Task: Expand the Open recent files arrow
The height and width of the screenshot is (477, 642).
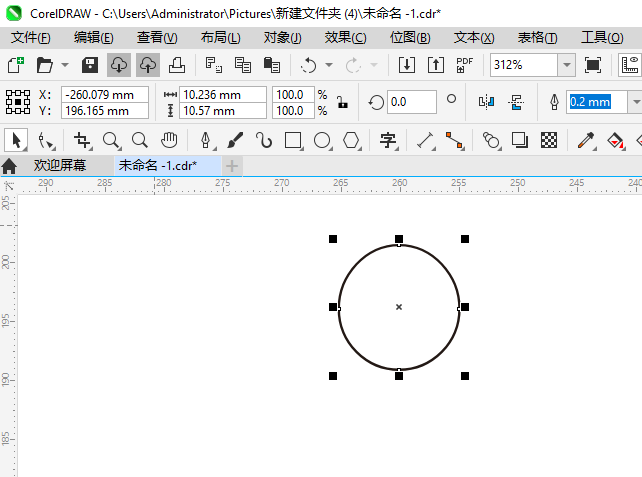Action: tap(65, 65)
